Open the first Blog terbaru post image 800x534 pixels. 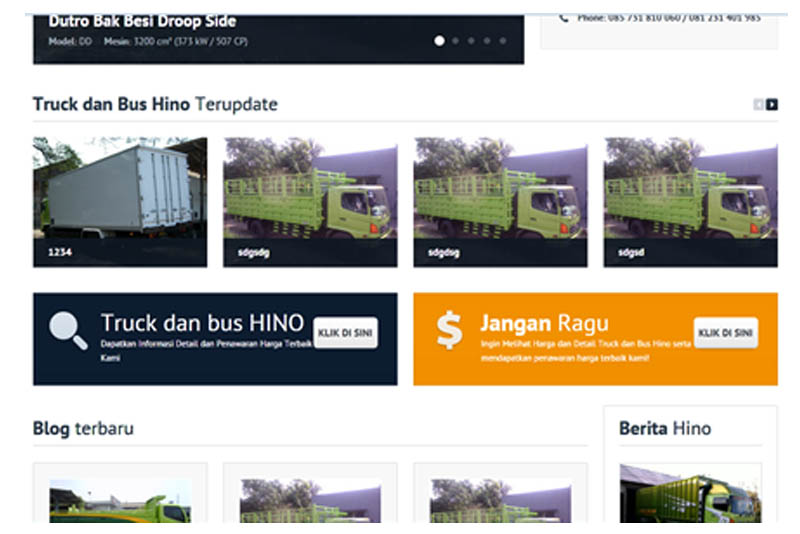coord(120,500)
